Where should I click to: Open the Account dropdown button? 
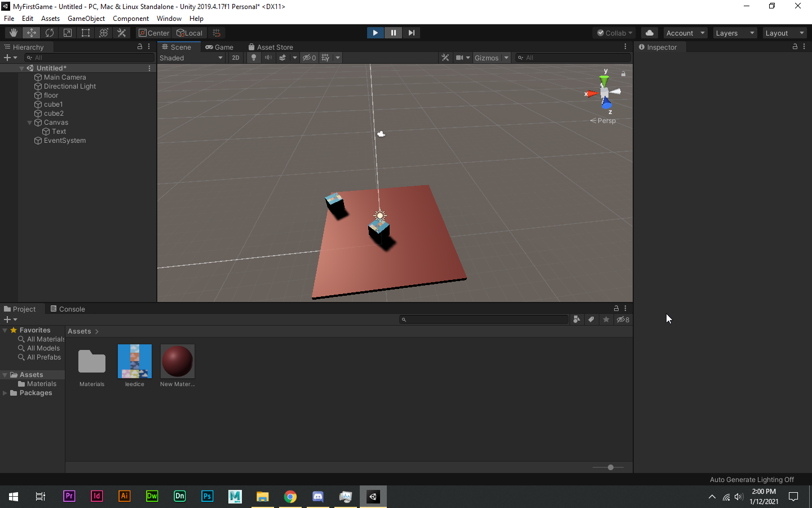pyautogui.click(x=685, y=33)
